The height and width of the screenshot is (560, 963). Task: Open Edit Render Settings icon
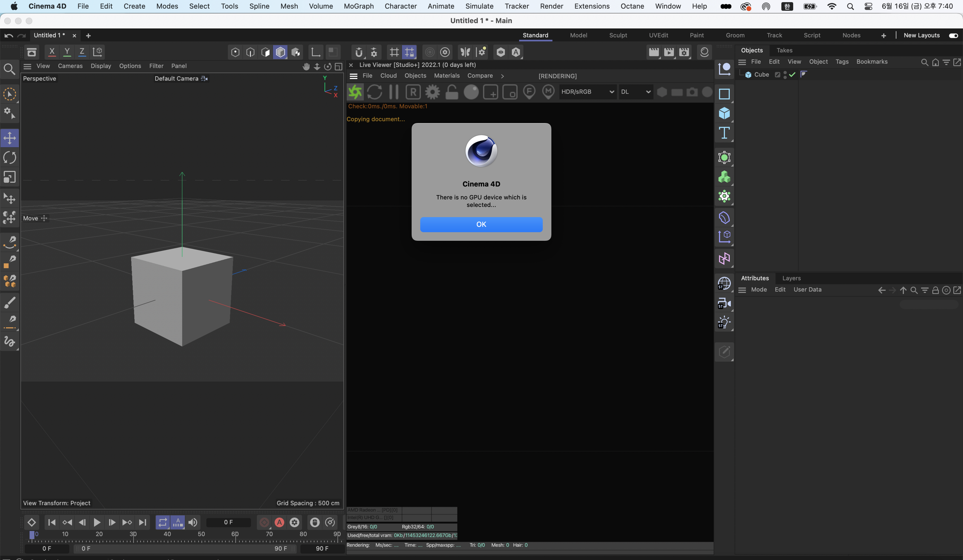coord(684,52)
